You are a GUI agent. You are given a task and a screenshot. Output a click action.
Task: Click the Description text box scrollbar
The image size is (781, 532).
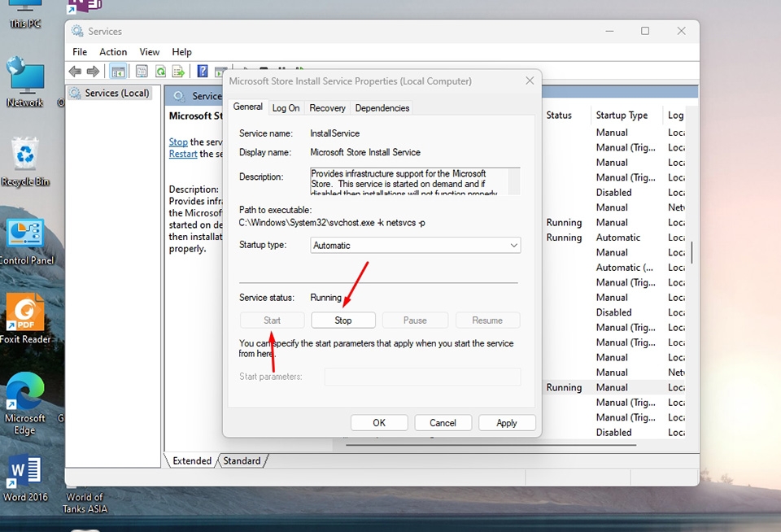(x=514, y=181)
